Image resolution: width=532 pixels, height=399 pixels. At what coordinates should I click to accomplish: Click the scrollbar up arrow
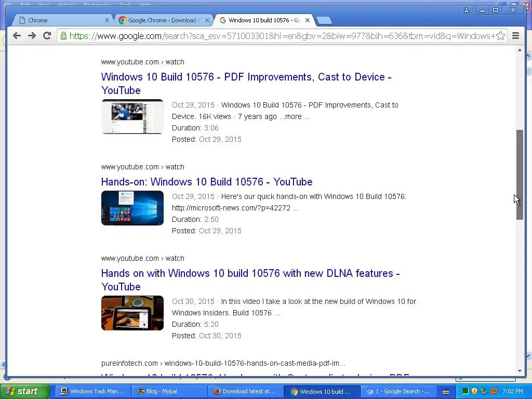[520, 50]
